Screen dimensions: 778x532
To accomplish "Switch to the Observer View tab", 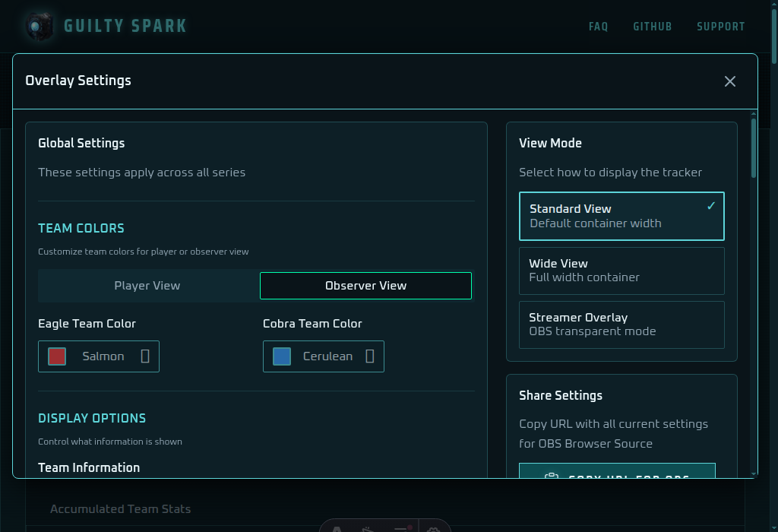I will click(365, 286).
